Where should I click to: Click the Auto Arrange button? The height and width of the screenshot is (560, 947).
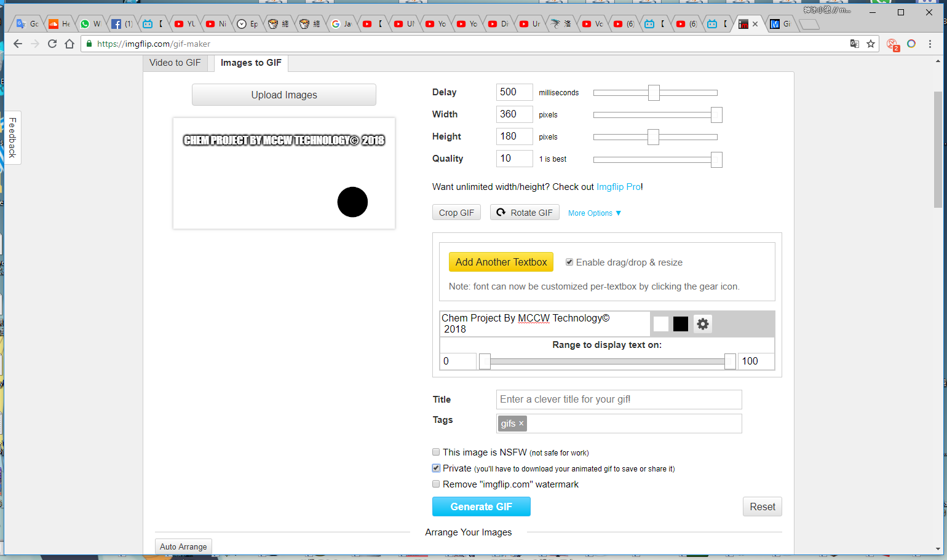point(183,546)
